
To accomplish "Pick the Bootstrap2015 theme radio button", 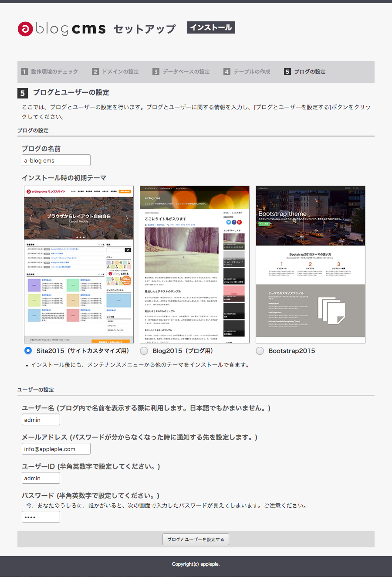I will click(260, 350).
